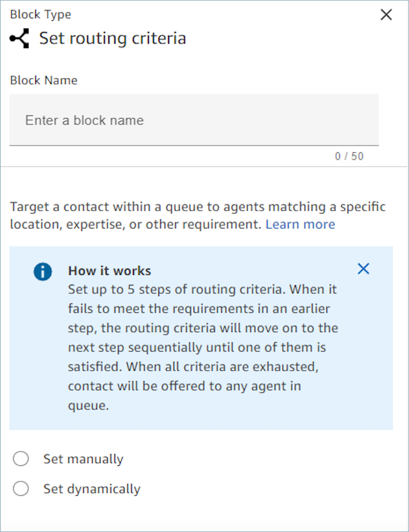Close the Set routing criteria panel
The height and width of the screenshot is (532, 409).
pos(386,15)
